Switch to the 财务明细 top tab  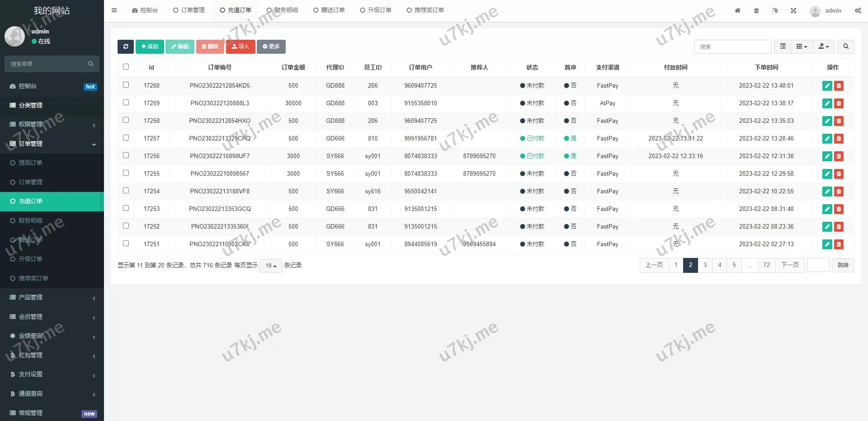[x=283, y=10]
